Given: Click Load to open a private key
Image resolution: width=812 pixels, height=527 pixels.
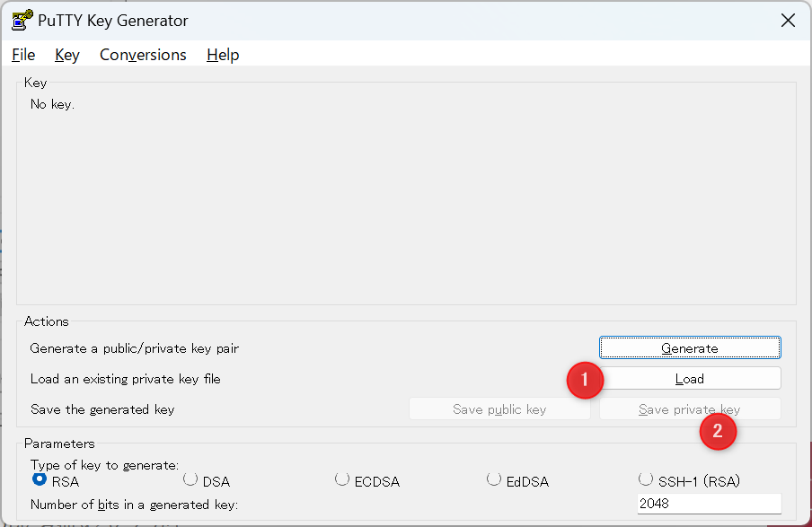Looking at the screenshot, I should point(690,379).
